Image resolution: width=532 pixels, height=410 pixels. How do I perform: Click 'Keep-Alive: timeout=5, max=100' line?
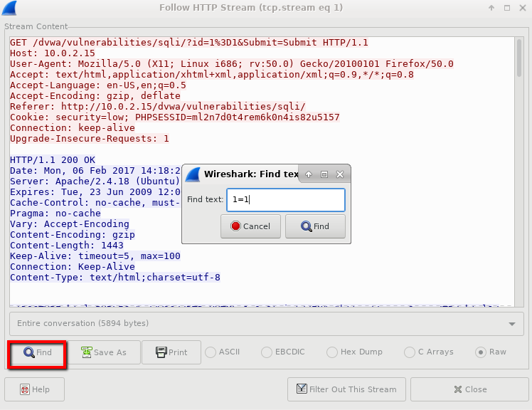[95, 256]
